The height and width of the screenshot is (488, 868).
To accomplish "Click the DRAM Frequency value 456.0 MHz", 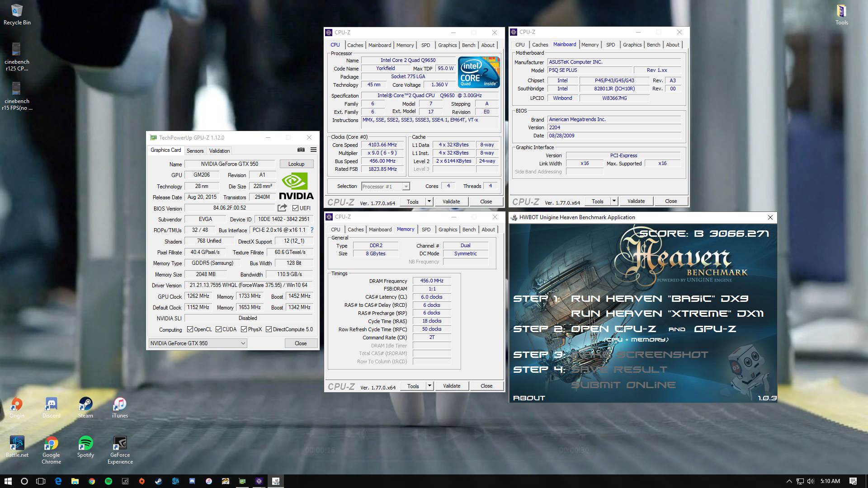I will tap(432, 281).
